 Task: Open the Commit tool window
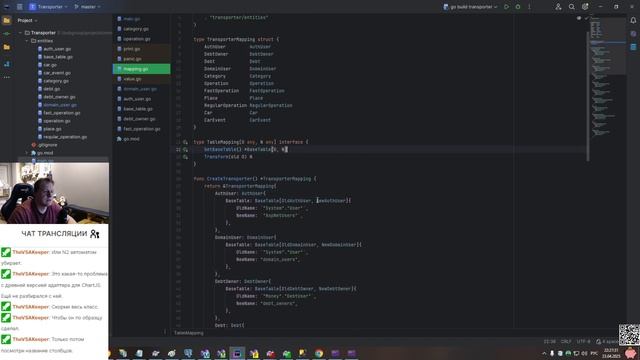7,33
